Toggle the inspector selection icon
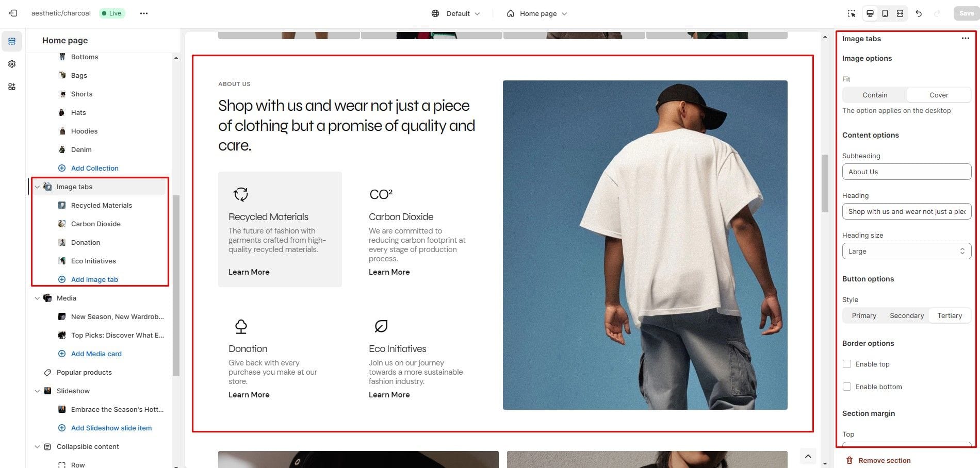 [x=852, y=13]
